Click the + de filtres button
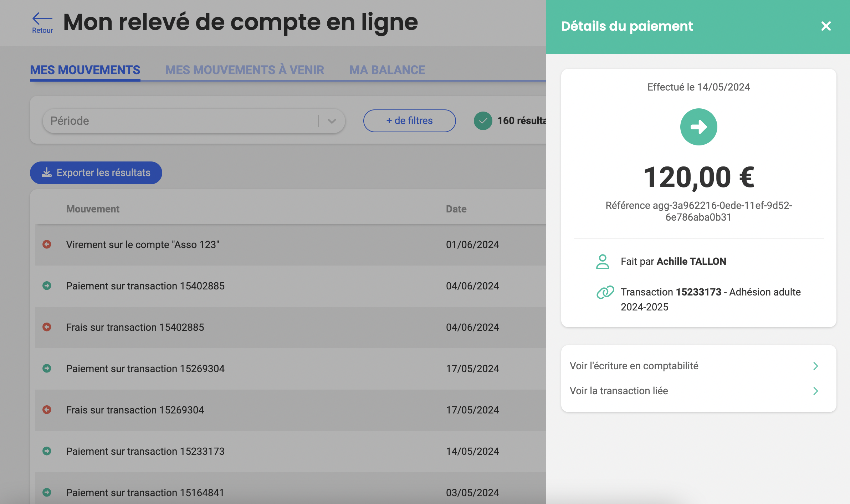850x504 pixels. [x=409, y=121]
